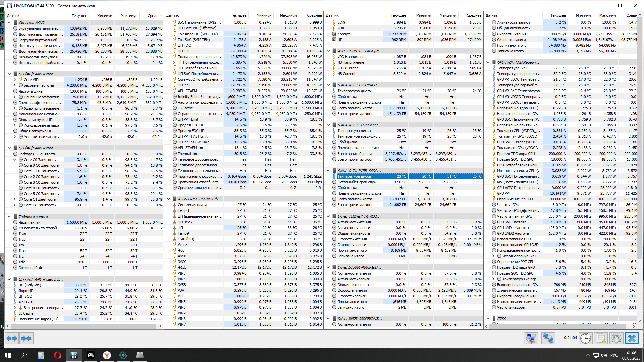Reset the elapsed-time clock icon

tap(586, 338)
